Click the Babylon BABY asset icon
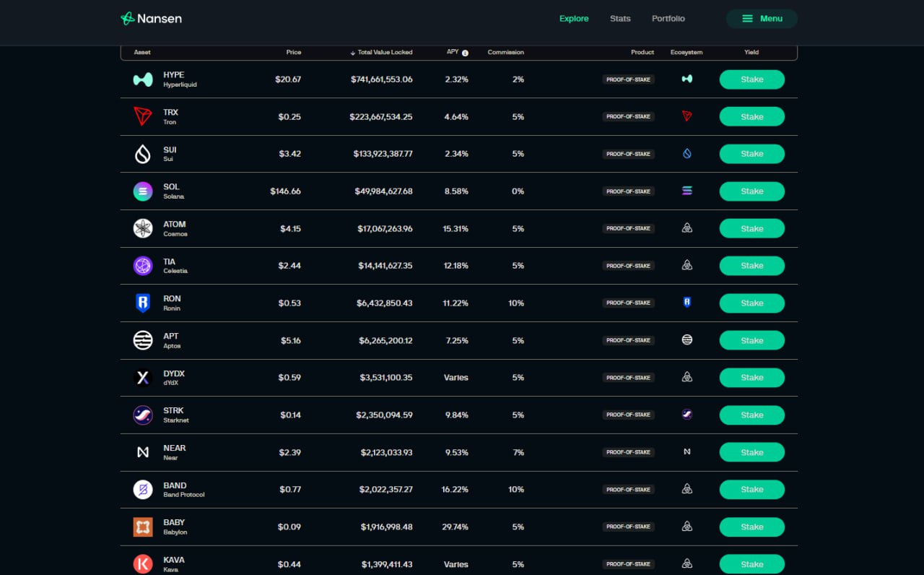This screenshot has height=575, width=924. (143, 527)
